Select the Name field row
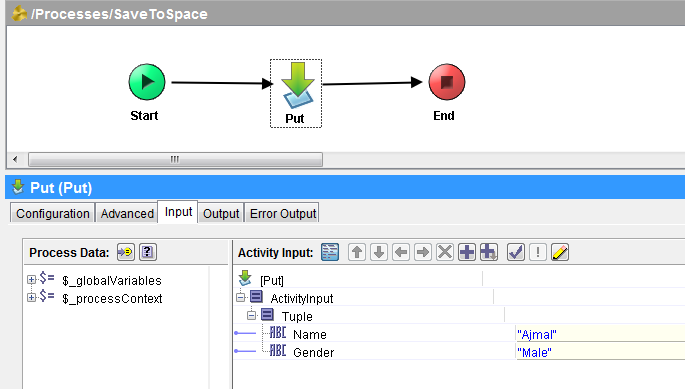The image size is (685, 389). [310, 334]
